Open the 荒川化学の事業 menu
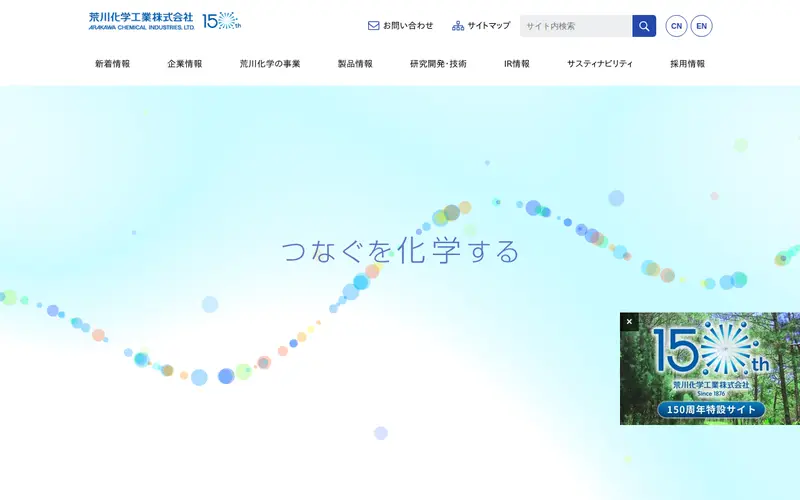800x500 pixels. pyautogui.click(x=270, y=64)
